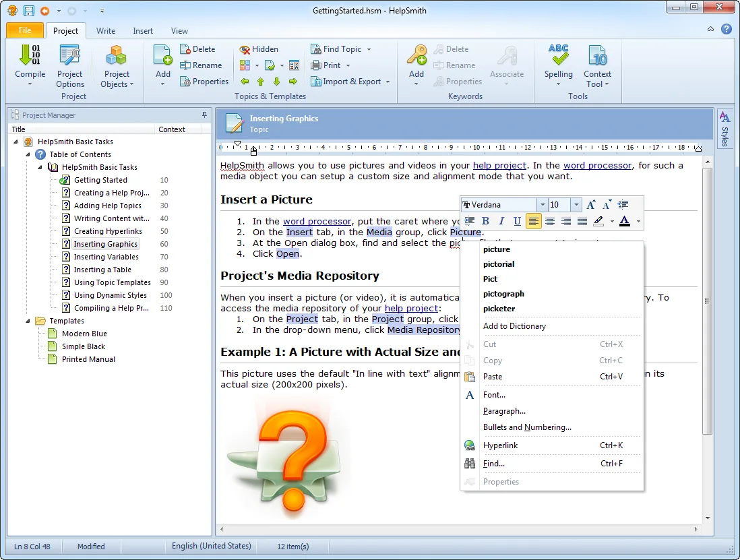Click the green move topic up arrow

[x=261, y=82]
